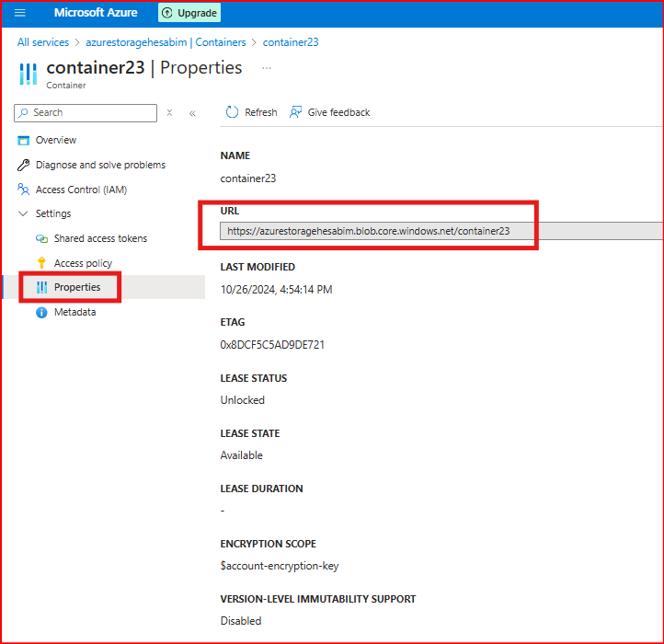Click the container URL text field
Viewport: 664px width, 644px height.
368,231
